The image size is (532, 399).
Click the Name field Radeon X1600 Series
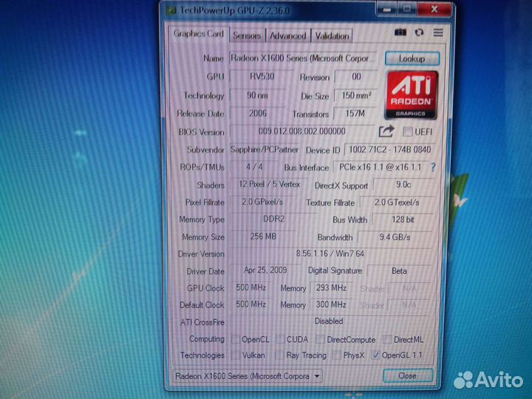[303, 58]
